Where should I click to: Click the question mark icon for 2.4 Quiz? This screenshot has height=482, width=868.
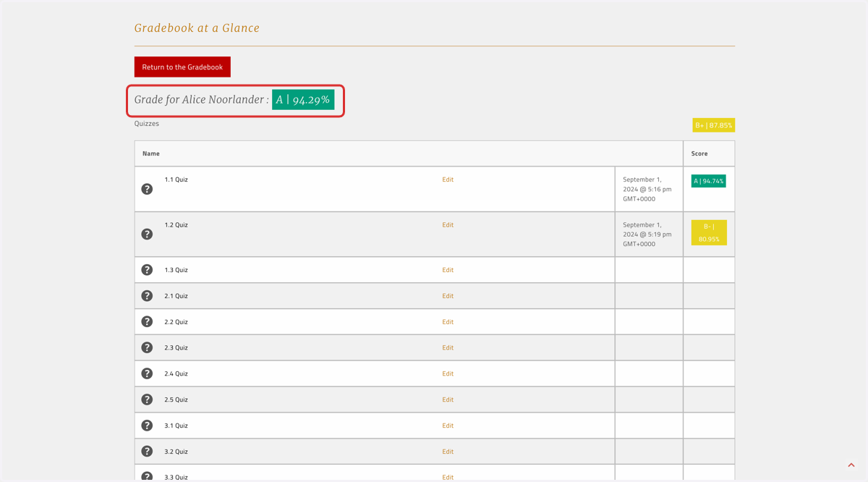147,373
